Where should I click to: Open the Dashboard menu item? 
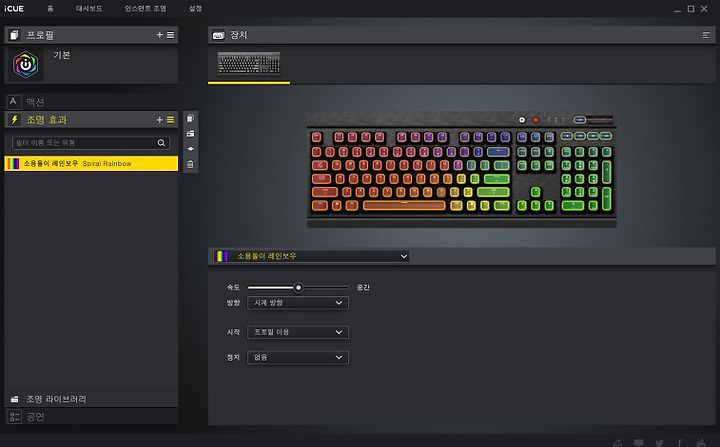point(89,8)
